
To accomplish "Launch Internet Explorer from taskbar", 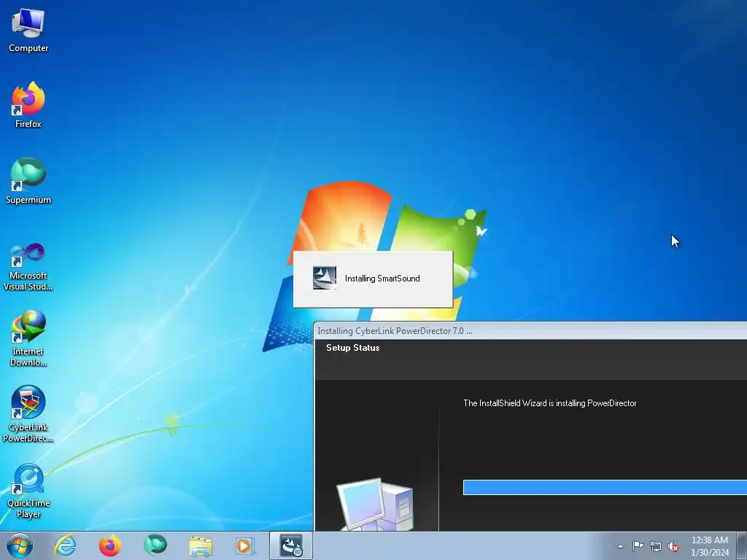I will click(x=65, y=545).
